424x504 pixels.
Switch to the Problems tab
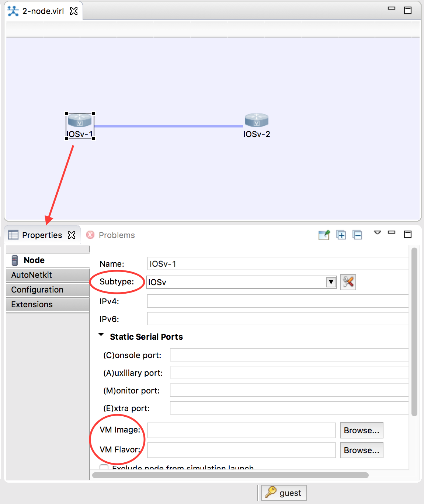click(116, 235)
